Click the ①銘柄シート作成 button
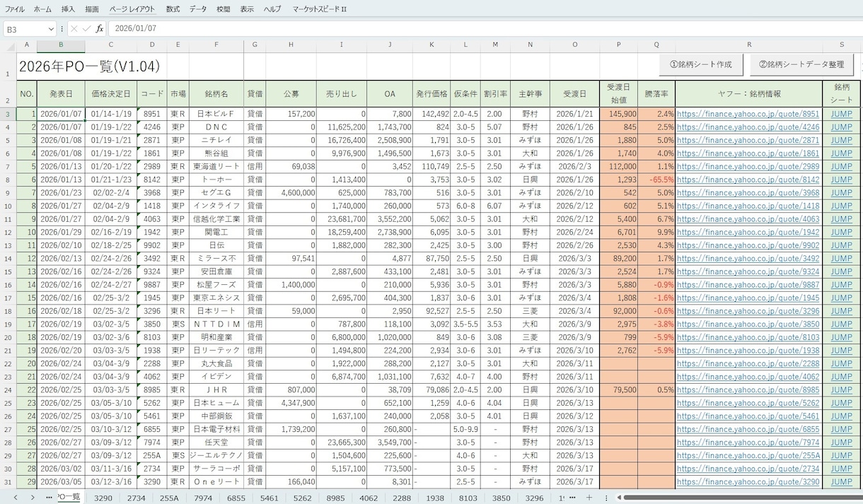 (x=701, y=64)
